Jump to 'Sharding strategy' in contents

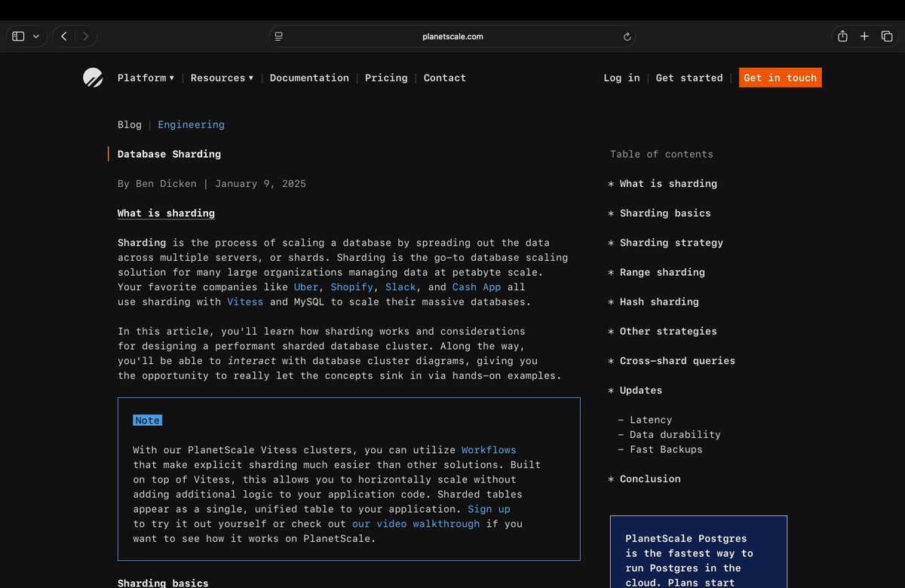(671, 243)
